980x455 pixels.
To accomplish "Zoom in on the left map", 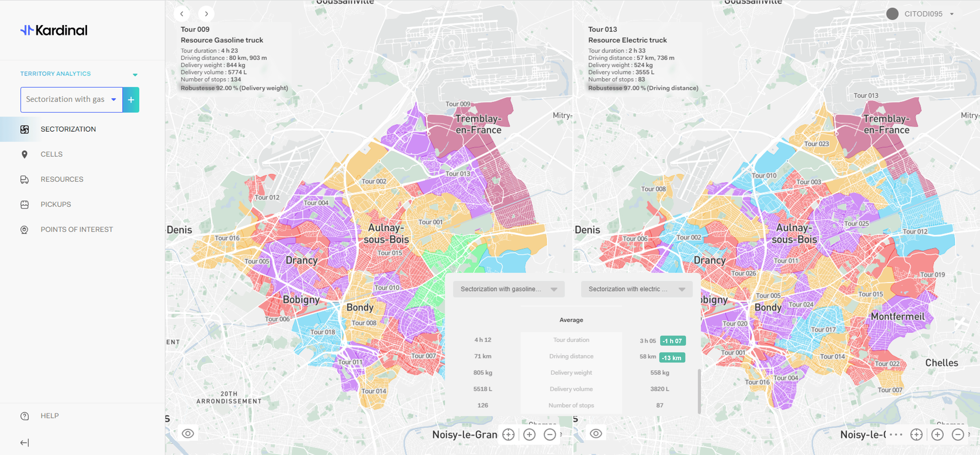I will click(x=529, y=434).
